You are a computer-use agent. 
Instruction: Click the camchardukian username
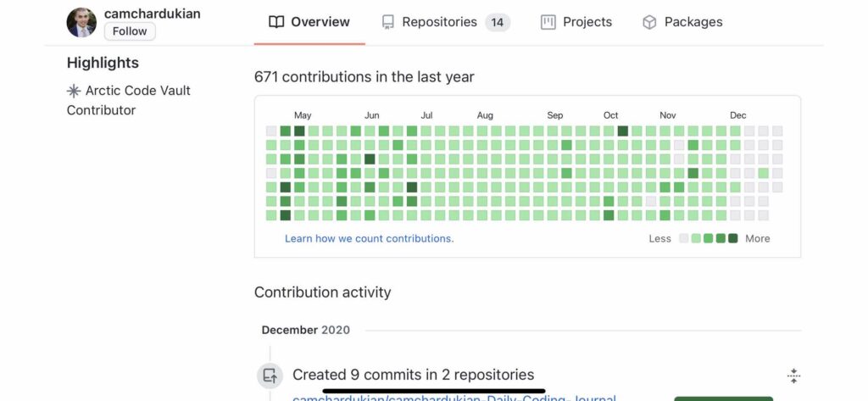pos(153,14)
